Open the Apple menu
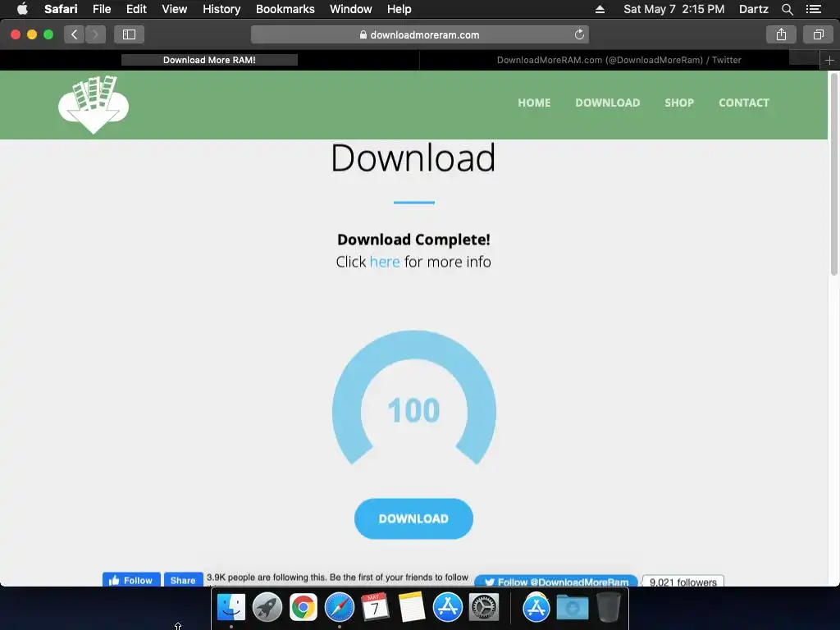The width and height of the screenshot is (840, 630). 22,9
